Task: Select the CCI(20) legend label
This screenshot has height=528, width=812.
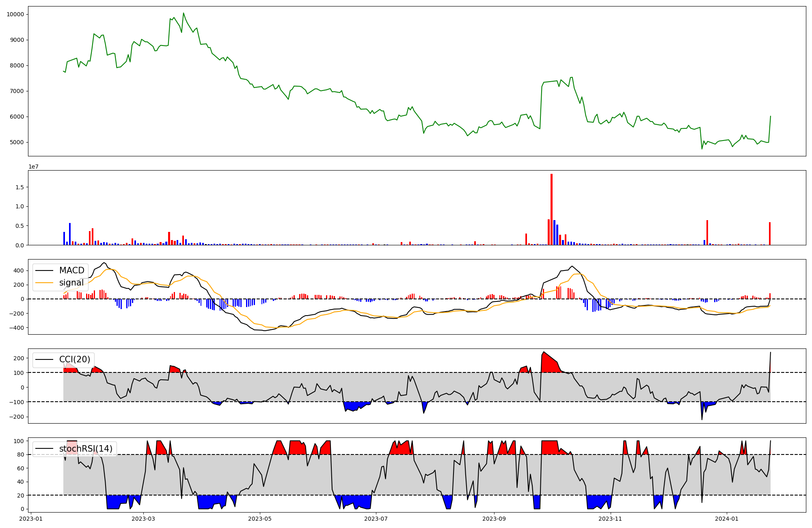Action: point(74,359)
